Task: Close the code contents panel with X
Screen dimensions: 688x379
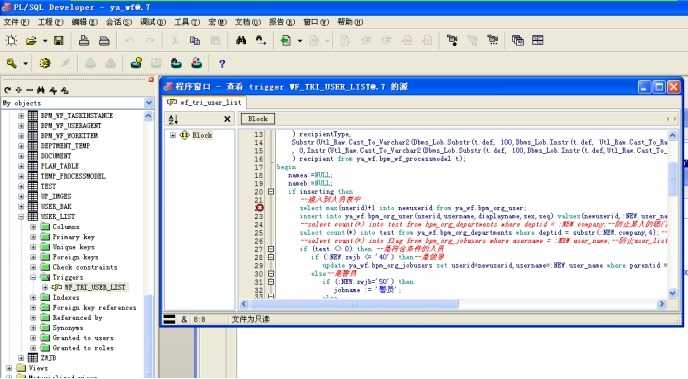Action: coord(227,119)
